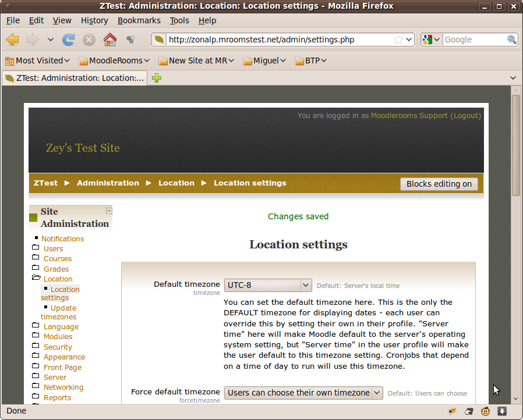Open Notifications in Site Administration

tap(63, 239)
